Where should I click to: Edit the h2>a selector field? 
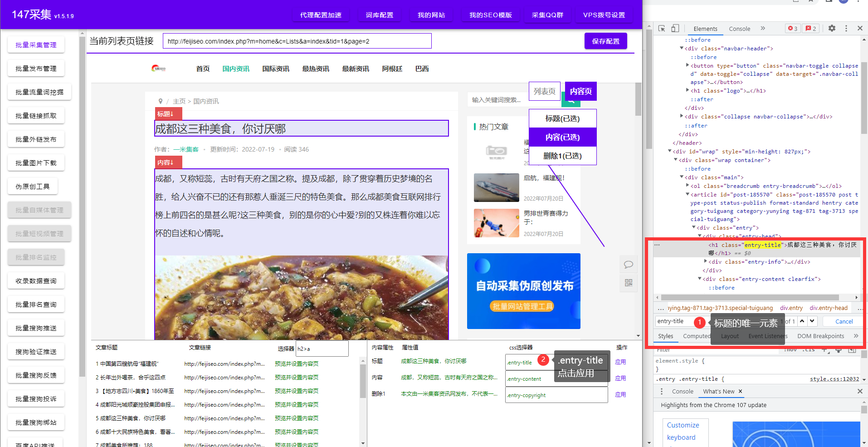(x=322, y=349)
